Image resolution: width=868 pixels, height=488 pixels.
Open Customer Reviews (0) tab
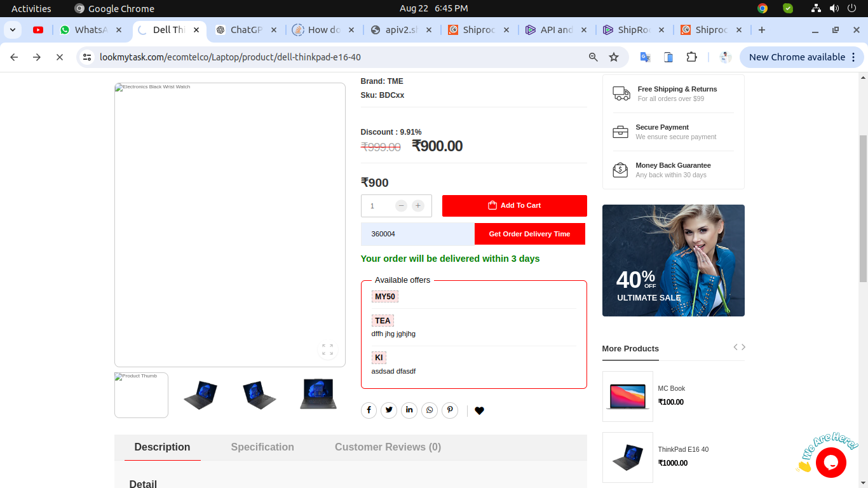pos(388,447)
